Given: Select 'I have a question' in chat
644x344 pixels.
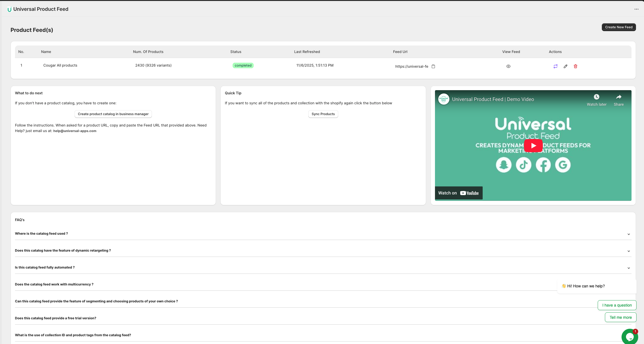Looking at the screenshot, I should pos(617,305).
